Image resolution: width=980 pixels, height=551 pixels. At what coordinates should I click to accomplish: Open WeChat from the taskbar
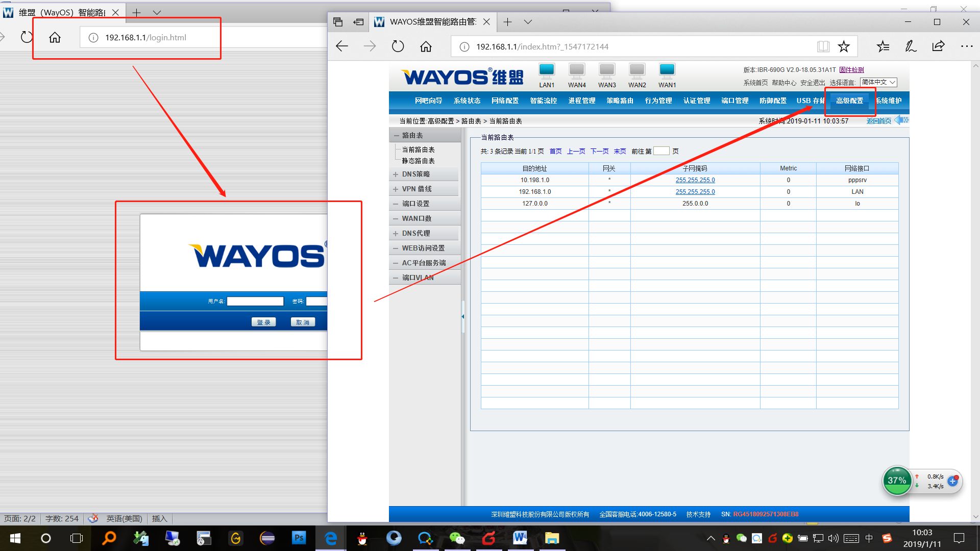[457, 538]
